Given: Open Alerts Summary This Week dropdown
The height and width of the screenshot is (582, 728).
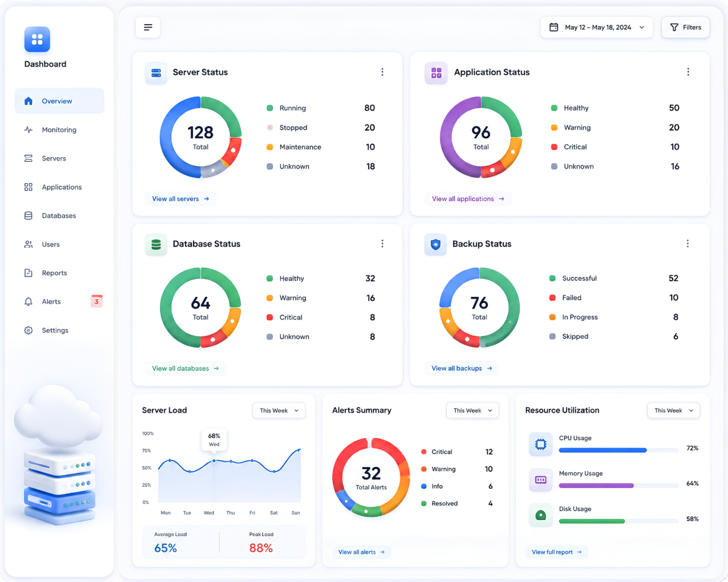Looking at the screenshot, I should point(472,411).
